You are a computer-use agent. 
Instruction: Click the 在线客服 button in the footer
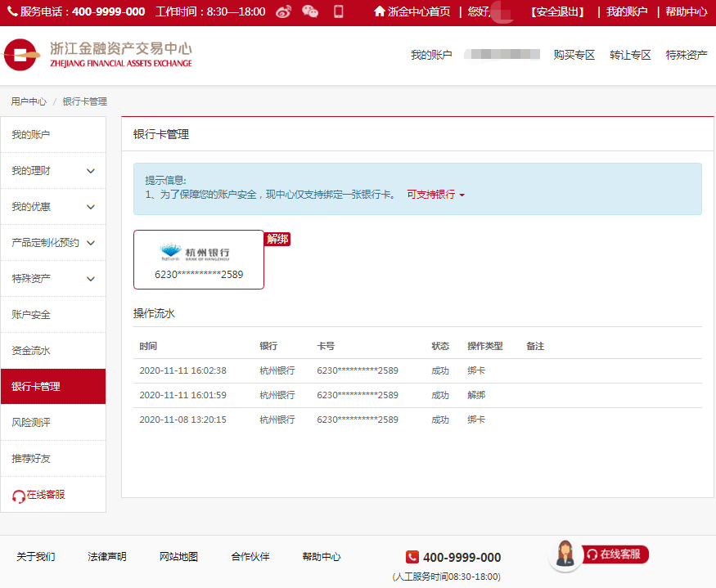(x=615, y=554)
